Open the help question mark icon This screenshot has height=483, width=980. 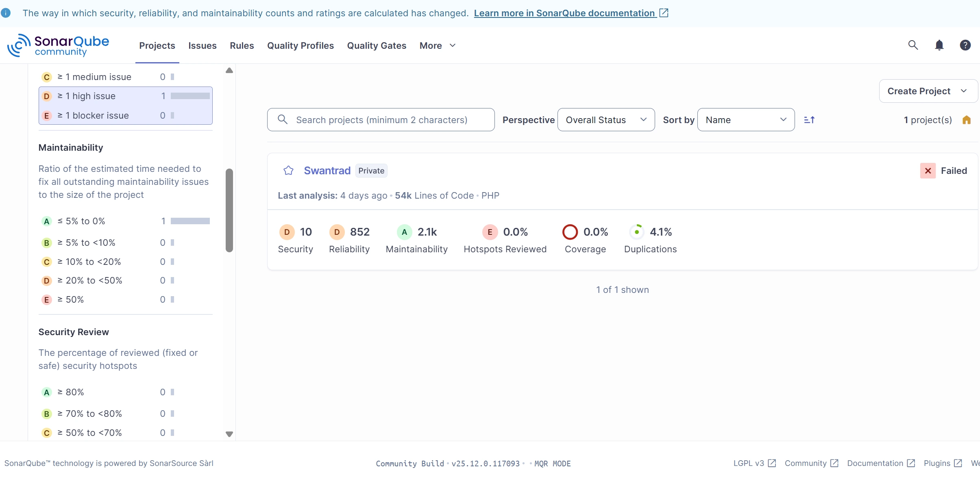pyautogui.click(x=965, y=45)
